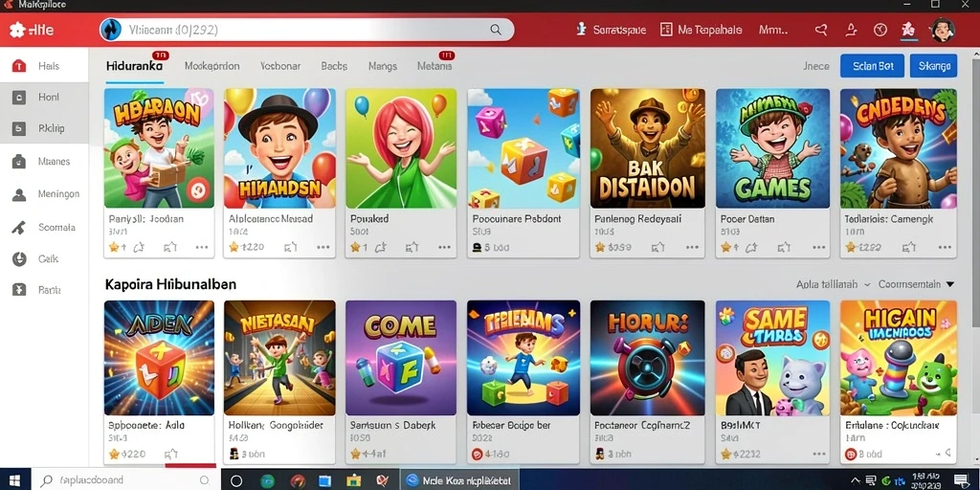Open the user profile avatar

tap(943, 30)
